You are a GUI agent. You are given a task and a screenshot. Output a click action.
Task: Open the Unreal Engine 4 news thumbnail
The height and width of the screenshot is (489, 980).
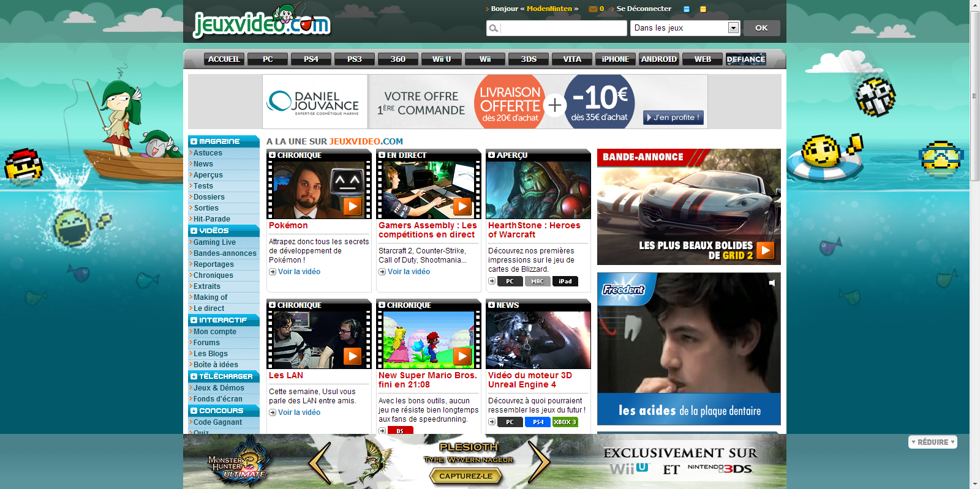tap(538, 340)
